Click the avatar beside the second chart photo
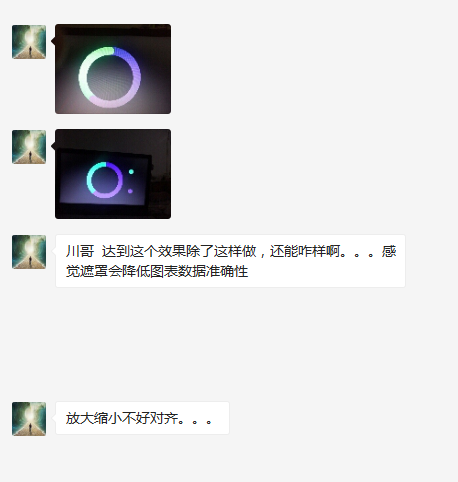Screen dimensions: 458x482 pos(29,147)
